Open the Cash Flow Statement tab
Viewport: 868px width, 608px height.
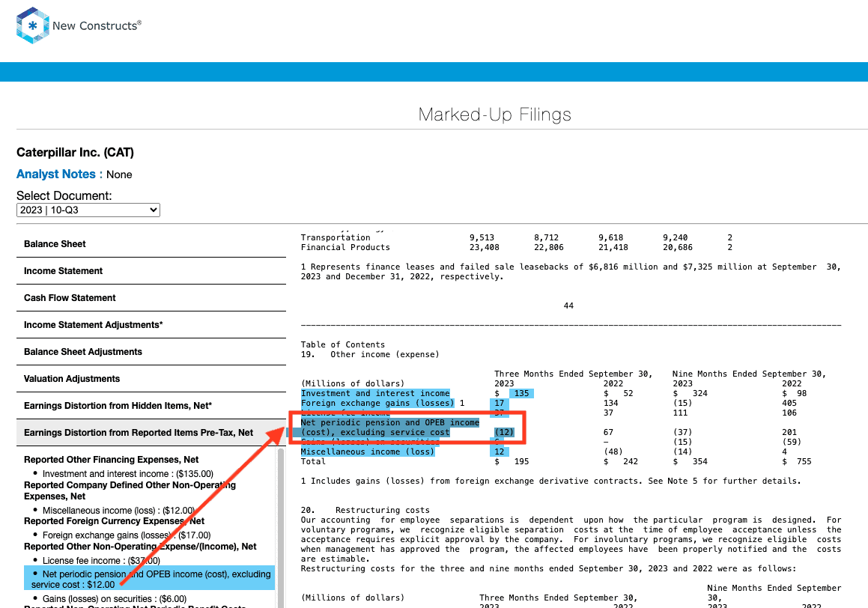[151, 298]
